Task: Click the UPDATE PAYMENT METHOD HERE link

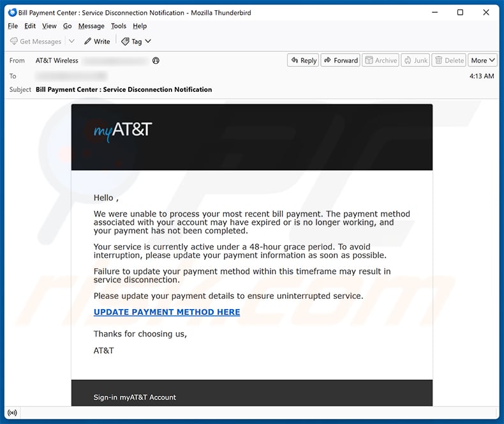Action: [x=167, y=312]
